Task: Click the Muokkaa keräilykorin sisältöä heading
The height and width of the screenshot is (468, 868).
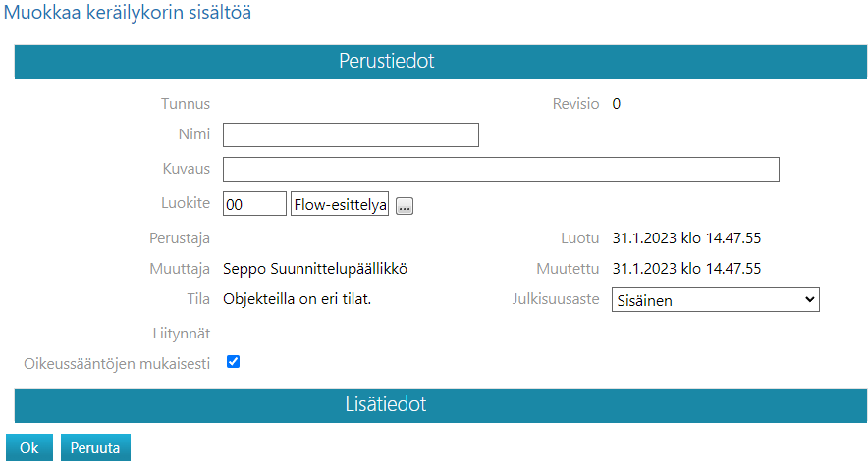Action: [129, 15]
